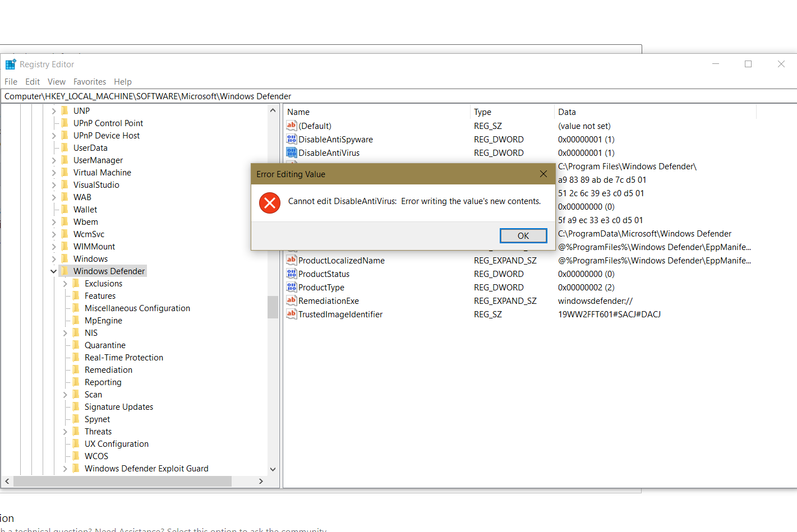Click the Remediation folder icon
This screenshot has height=532, width=797.
point(76,369)
